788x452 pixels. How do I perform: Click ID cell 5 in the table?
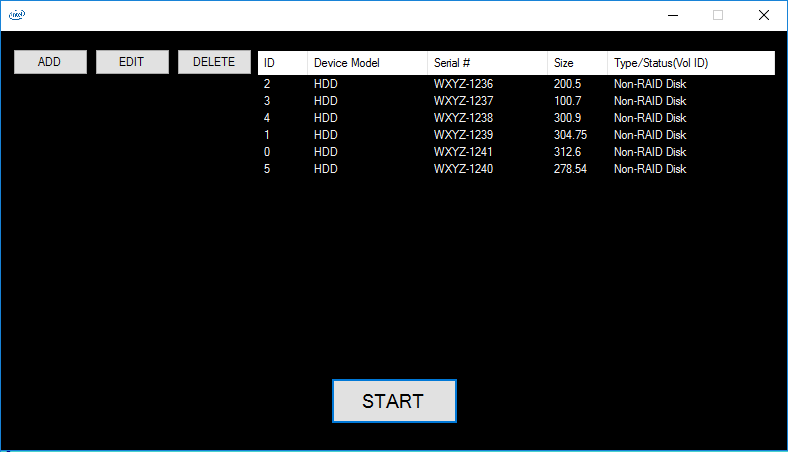tap(267, 169)
